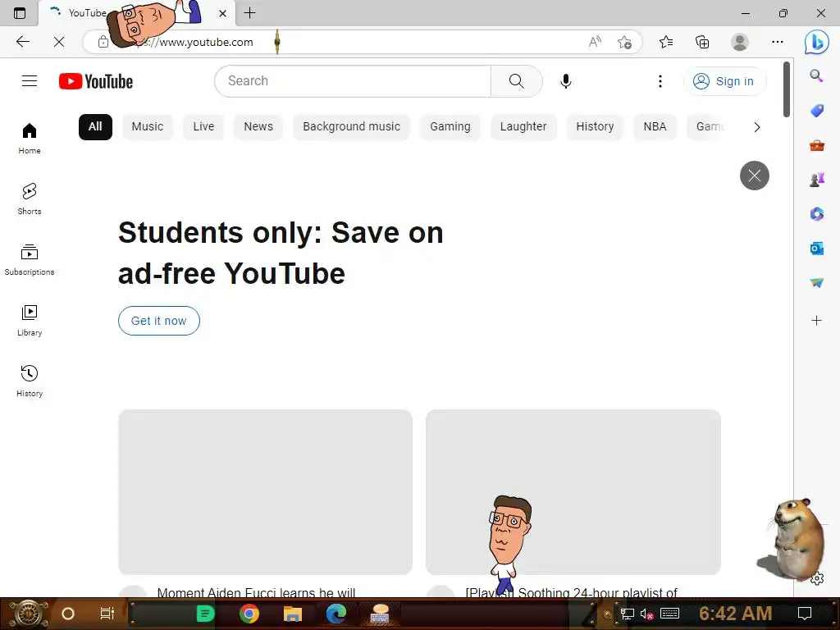Close the YouTube browser tab
The width and height of the screenshot is (840, 630).
222,13
